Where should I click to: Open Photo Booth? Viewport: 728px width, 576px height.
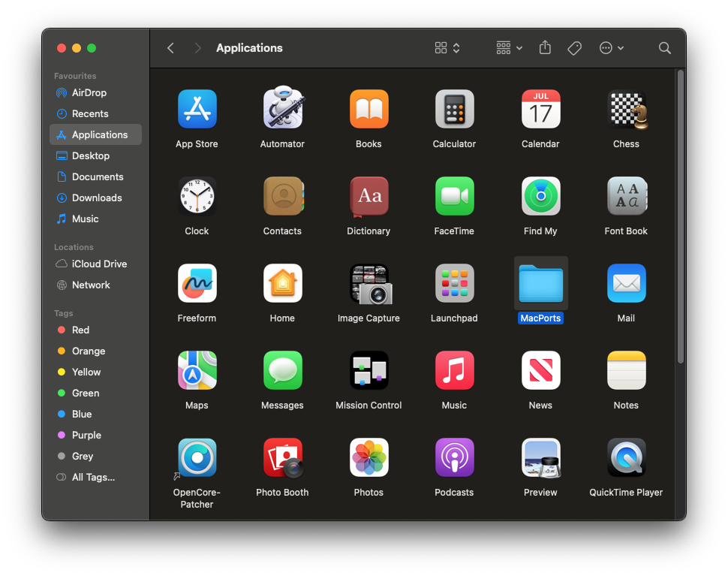click(282, 457)
